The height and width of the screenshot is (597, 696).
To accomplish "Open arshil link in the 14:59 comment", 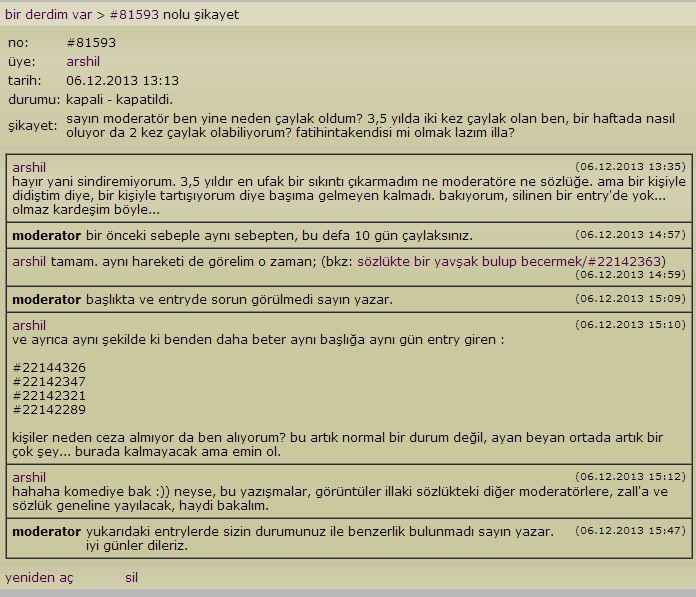I will [29, 261].
